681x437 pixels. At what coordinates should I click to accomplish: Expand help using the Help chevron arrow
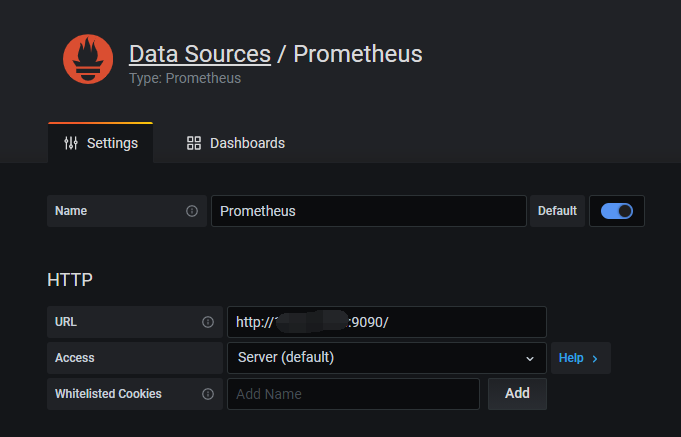click(x=595, y=358)
